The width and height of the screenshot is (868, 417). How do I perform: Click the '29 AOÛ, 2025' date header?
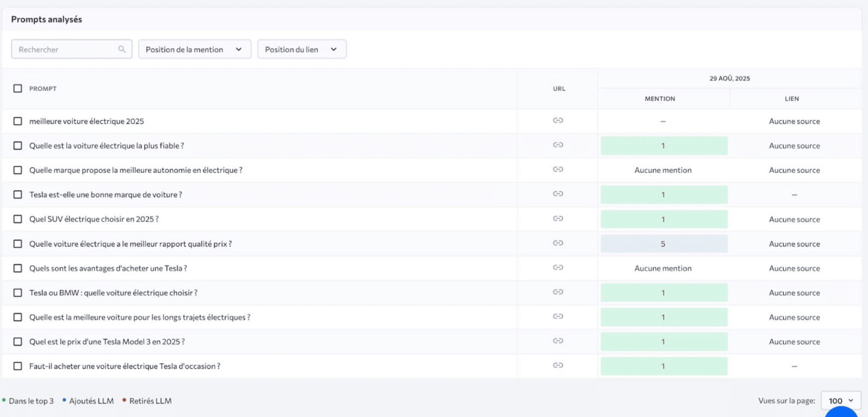click(730, 78)
